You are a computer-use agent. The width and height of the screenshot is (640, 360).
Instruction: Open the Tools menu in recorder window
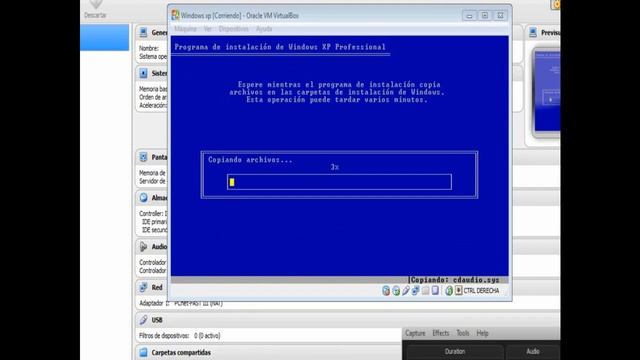tap(463, 333)
